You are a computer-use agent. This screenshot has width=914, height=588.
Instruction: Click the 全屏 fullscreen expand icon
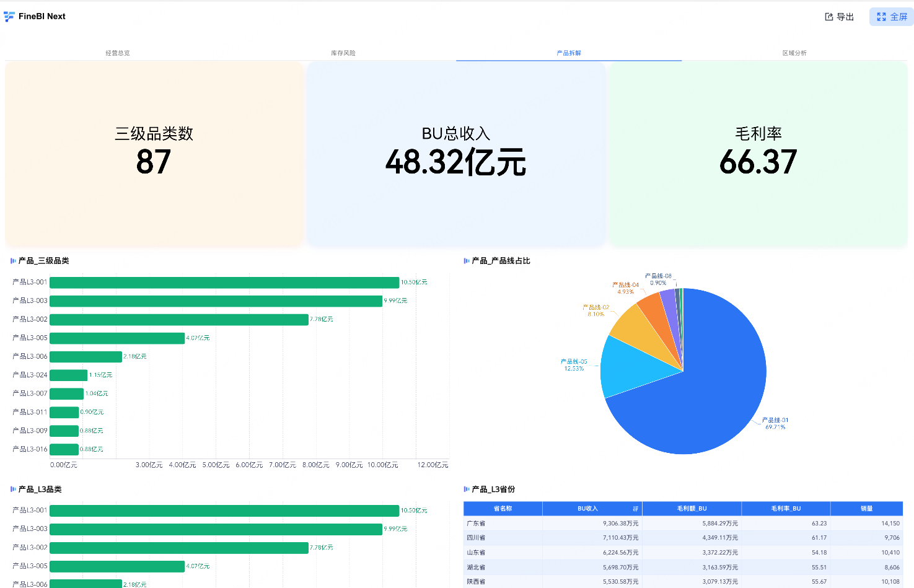click(x=881, y=17)
